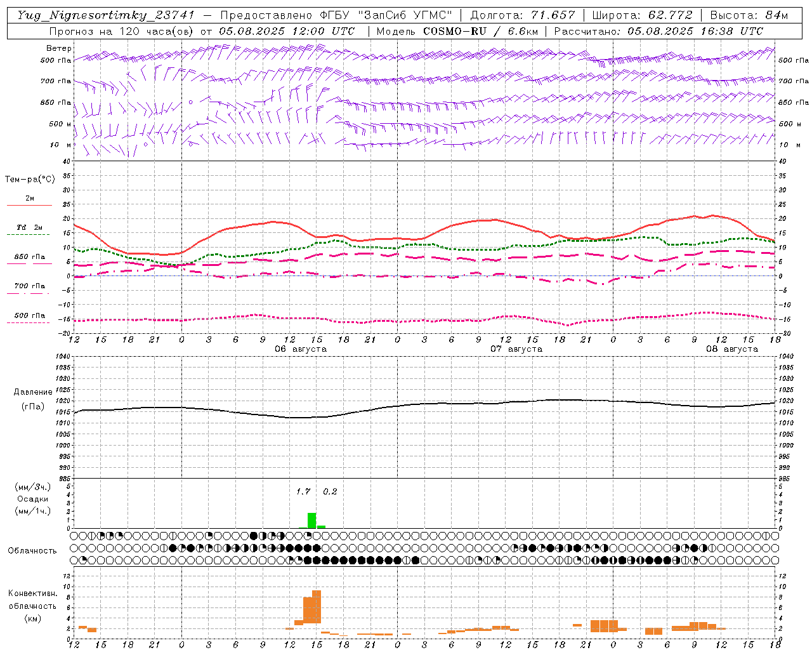Click the 850 гПа temperature legend entry
812x650 pixels.
[x=30, y=257]
